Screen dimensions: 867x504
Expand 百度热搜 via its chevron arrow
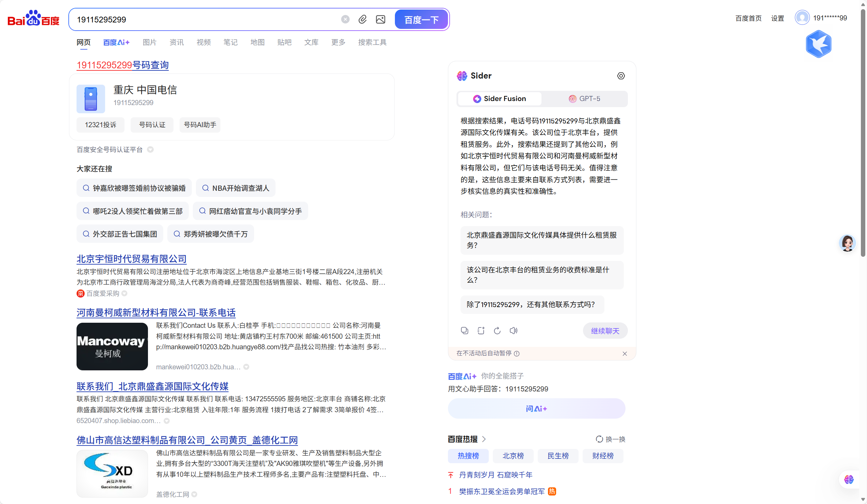484,439
